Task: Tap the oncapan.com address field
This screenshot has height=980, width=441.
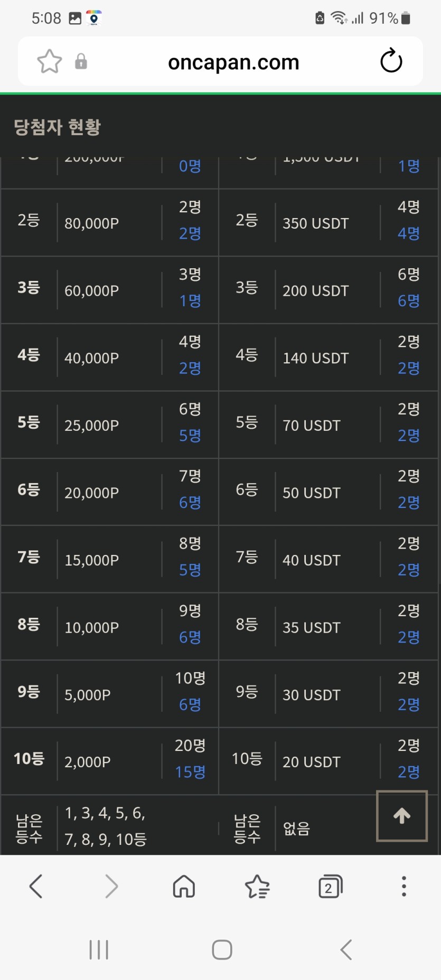Action: click(233, 62)
